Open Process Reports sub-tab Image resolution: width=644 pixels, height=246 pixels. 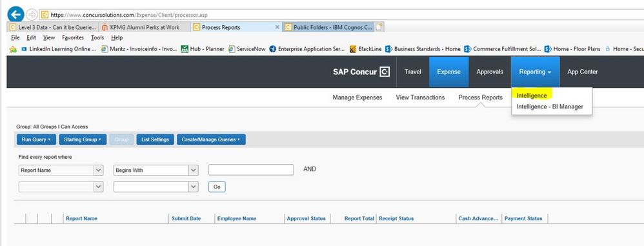tap(480, 97)
